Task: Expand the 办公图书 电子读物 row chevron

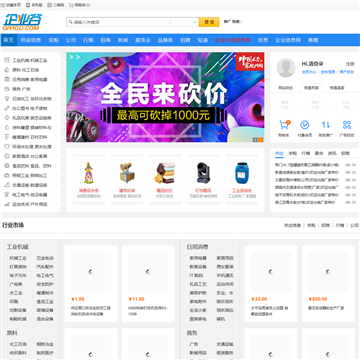Action: 56,108
